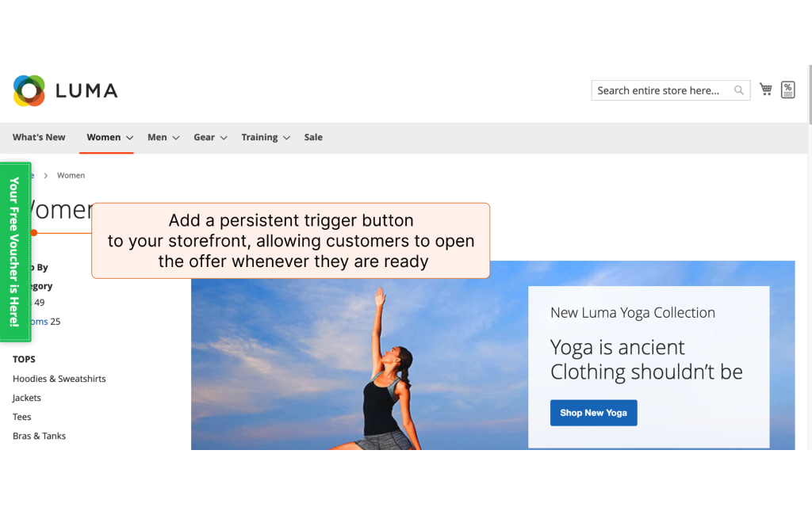Click the Women breadcrumb text
Image resolution: width=812 pixels, height=515 pixels.
tap(71, 175)
